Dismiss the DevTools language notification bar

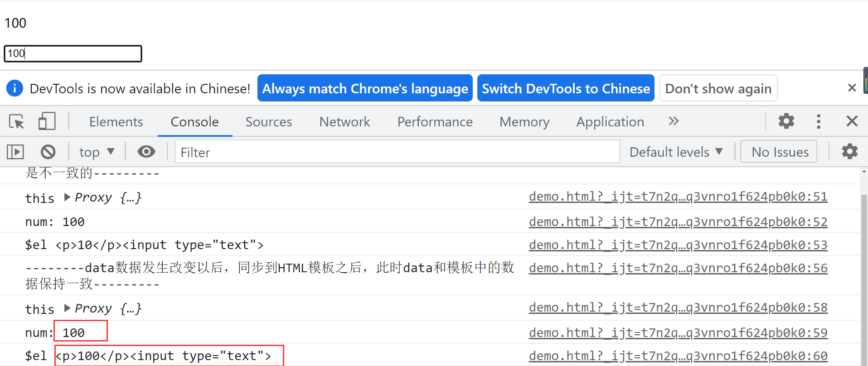coord(852,88)
